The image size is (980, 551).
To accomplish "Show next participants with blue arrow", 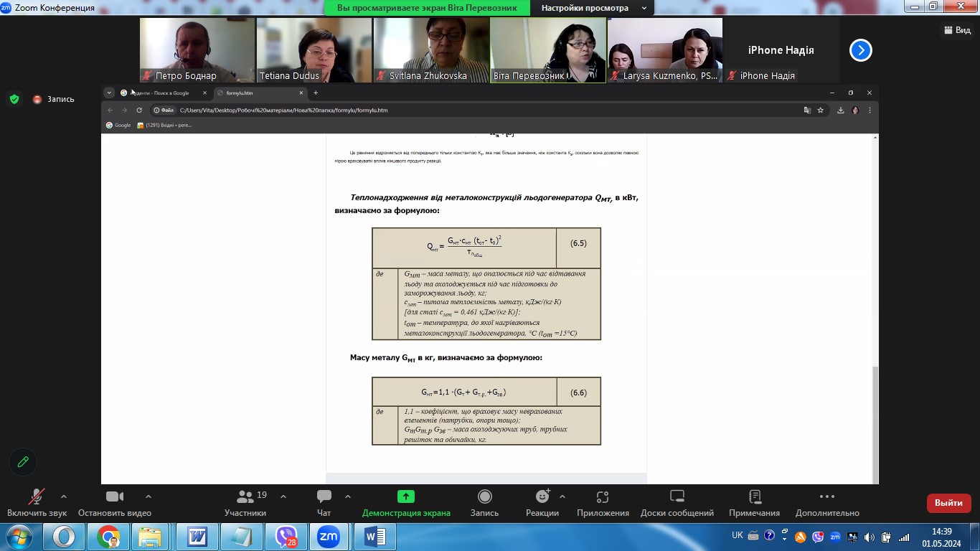I will click(861, 50).
